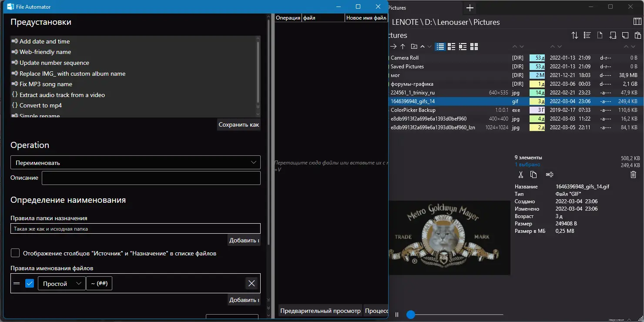Screen dimensions: 644x322
Task: Click the sort order arrows icon in file manager
Action: click(x=575, y=35)
